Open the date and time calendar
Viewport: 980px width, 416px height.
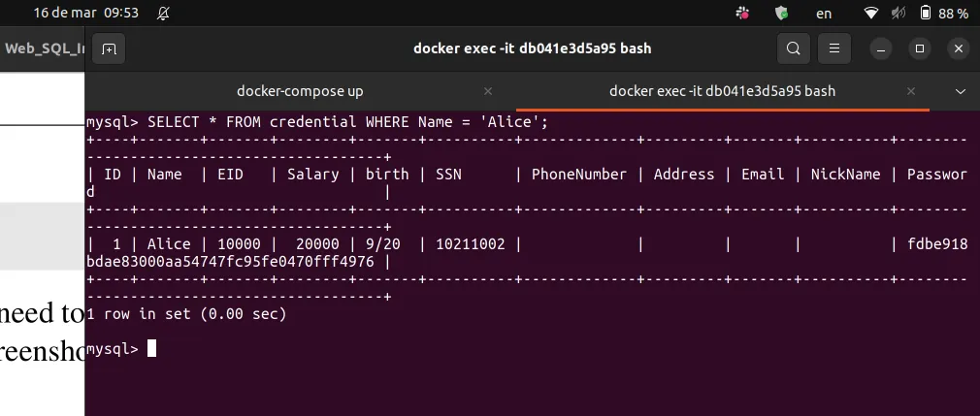coord(72,14)
